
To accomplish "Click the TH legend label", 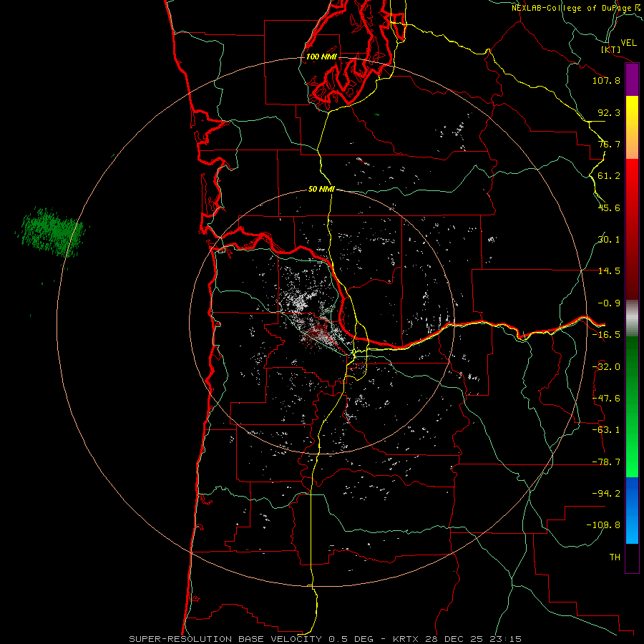I will [x=615, y=557].
